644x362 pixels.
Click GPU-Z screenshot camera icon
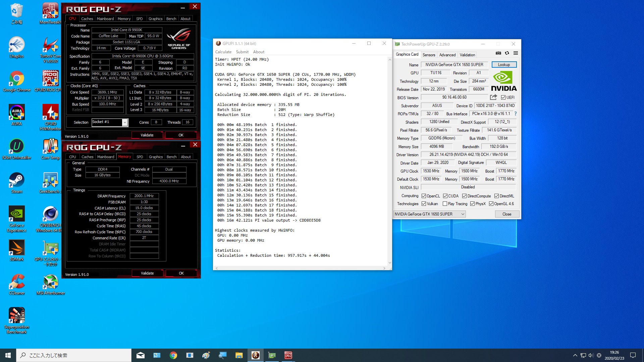point(498,53)
